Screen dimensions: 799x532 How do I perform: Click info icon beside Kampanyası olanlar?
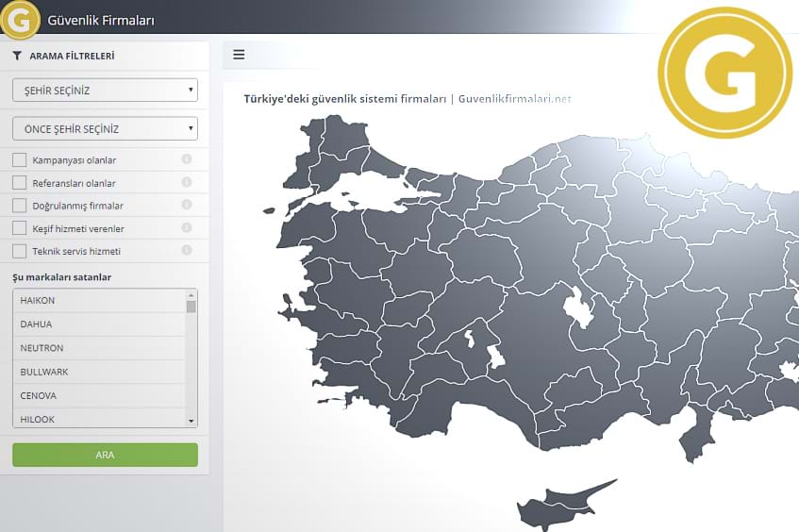pos(186,159)
